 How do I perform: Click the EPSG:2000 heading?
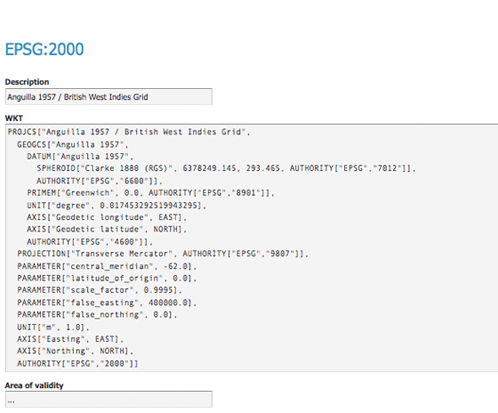[44, 49]
